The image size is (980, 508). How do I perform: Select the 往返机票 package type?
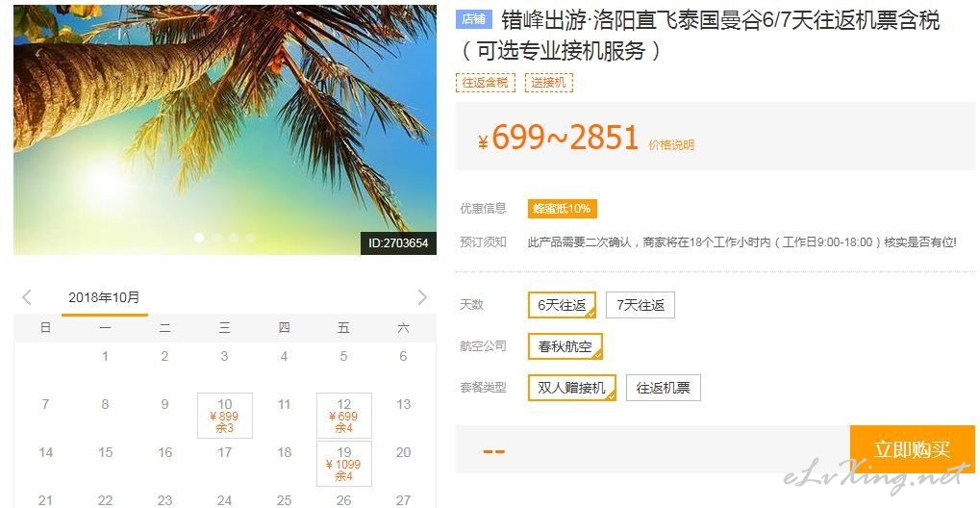[x=664, y=388]
